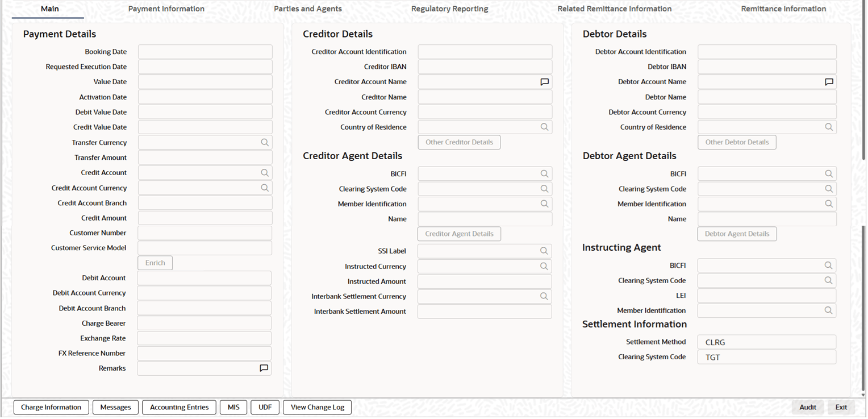
Task: Search Country of Residence under Creditor Details
Action: click(x=544, y=127)
